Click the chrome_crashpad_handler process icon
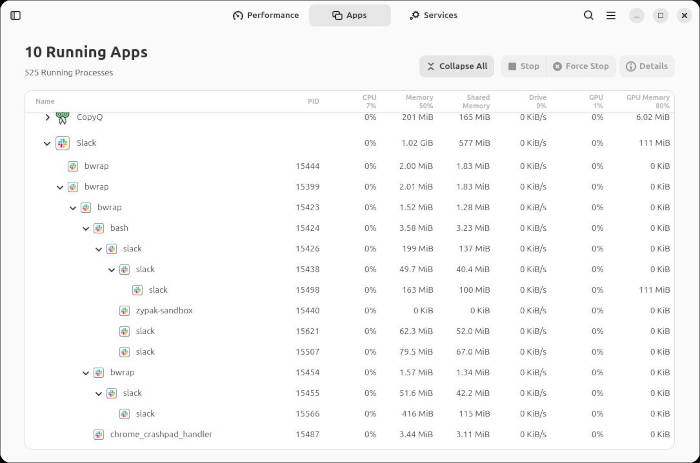700x463 pixels. [98, 435]
